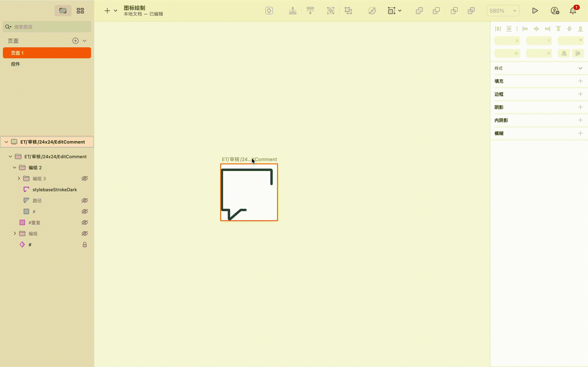Switch to components grid view
Image resolution: width=588 pixels, height=367 pixels.
[80, 11]
